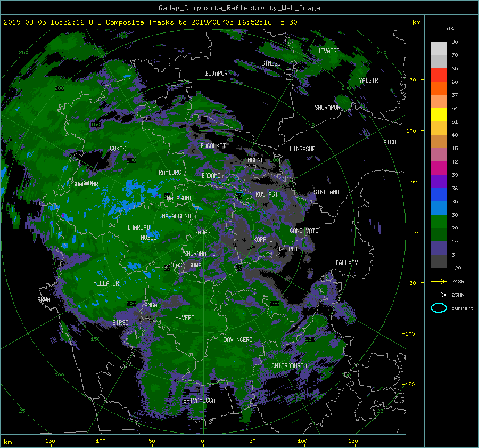Click the KUSTAGI city label
The width and height of the screenshot is (479, 448).
point(267,194)
